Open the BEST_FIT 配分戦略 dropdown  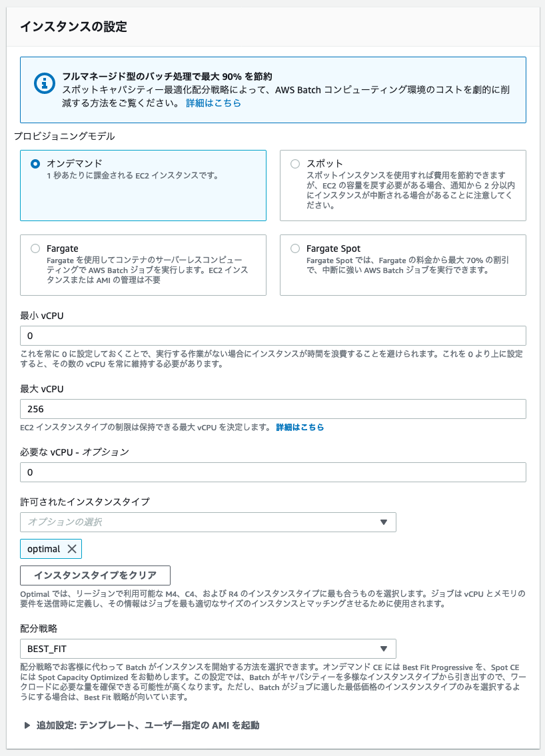[208, 649]
